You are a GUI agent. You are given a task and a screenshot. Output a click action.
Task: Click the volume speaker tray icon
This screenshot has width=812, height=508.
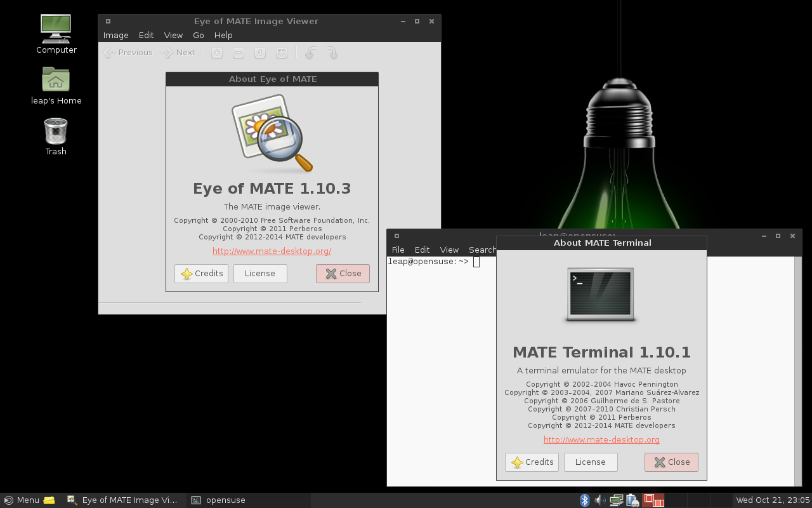coord(599,500)
